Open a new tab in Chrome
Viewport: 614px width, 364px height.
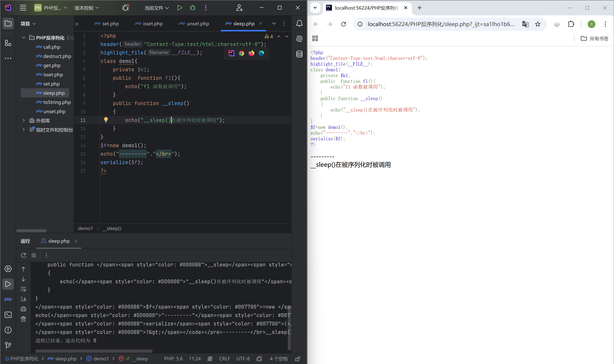pyautogui.click(x=420, y=8)
